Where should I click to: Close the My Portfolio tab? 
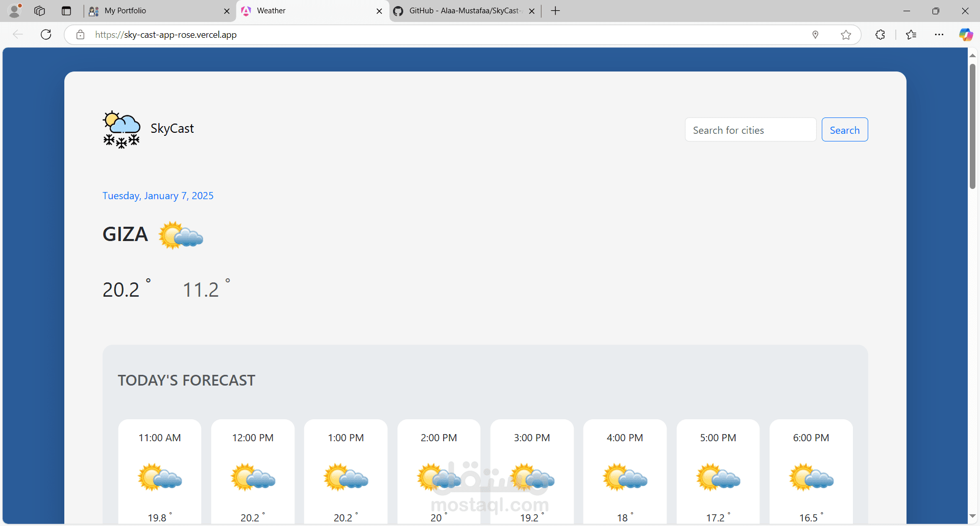tap(227, 11)
